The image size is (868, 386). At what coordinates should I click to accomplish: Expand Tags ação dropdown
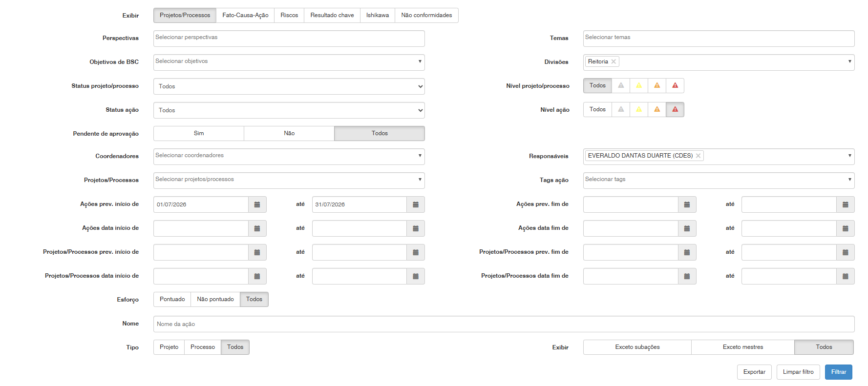pyautogui.click(x=849, y=180)
